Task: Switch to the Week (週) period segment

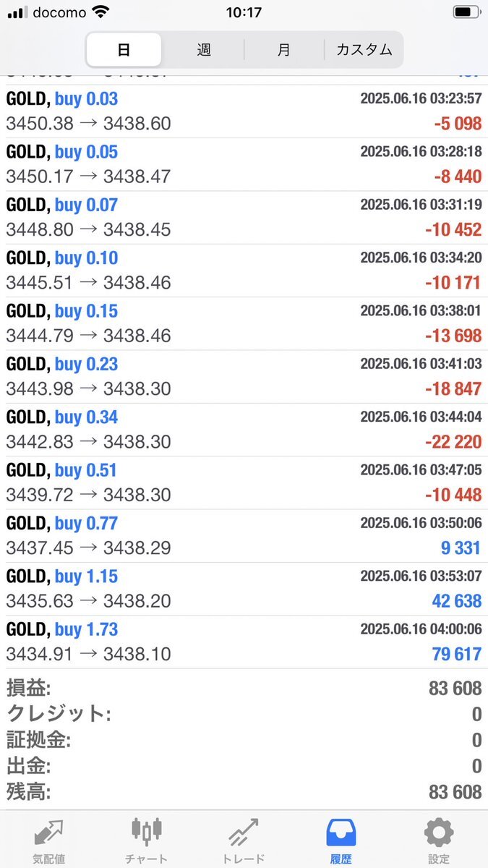Action: pyautogui.click(x=204, y=50)
